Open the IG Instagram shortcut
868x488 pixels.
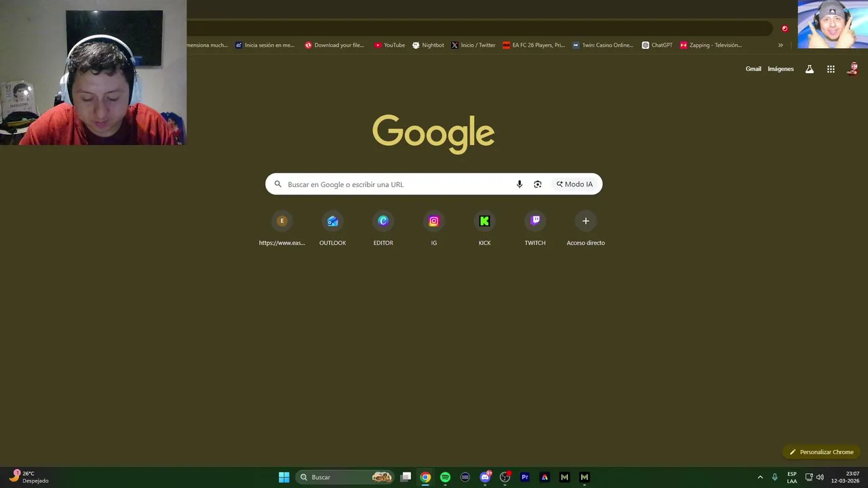pos(434,229)
